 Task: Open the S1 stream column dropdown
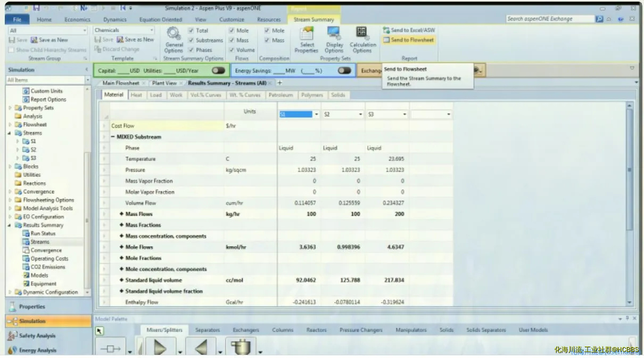coord(317,115)
